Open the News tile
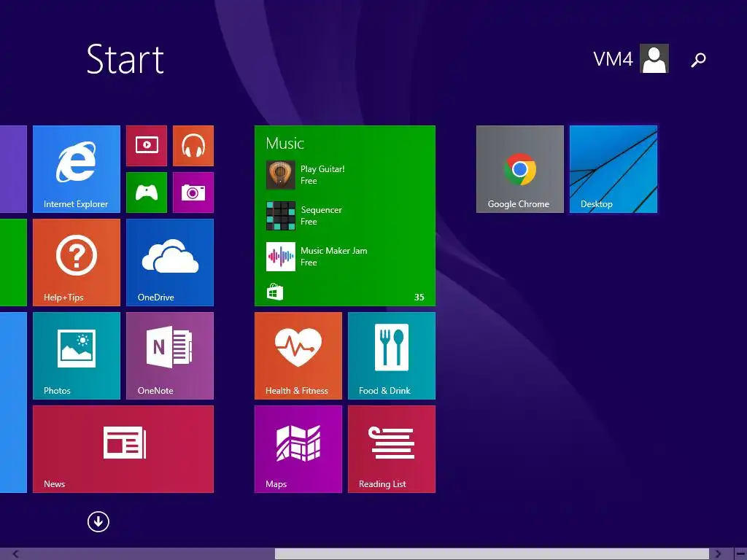747x560 pixels. [123, 449]
